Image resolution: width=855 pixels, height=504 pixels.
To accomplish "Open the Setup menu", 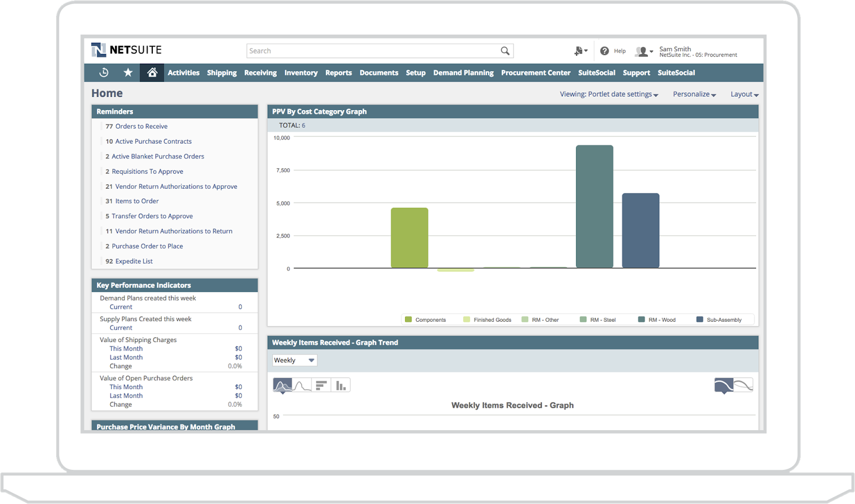I will pos(415,73).
